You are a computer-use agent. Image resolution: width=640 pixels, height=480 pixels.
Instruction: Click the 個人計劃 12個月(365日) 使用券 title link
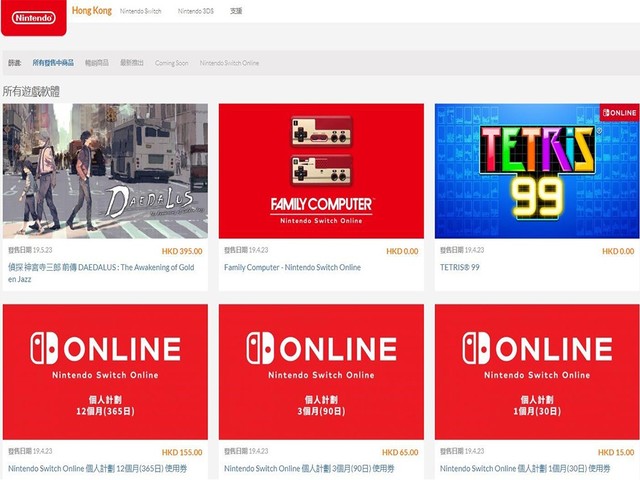point(98,469)
